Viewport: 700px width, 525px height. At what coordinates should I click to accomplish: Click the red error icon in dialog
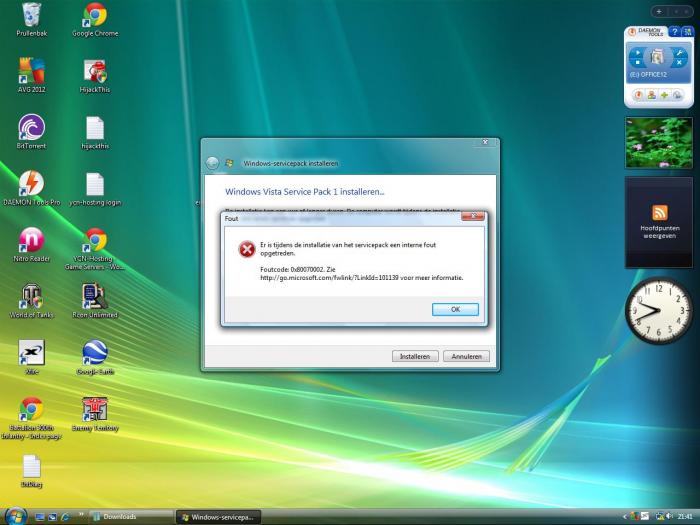[x=246, y=250]
